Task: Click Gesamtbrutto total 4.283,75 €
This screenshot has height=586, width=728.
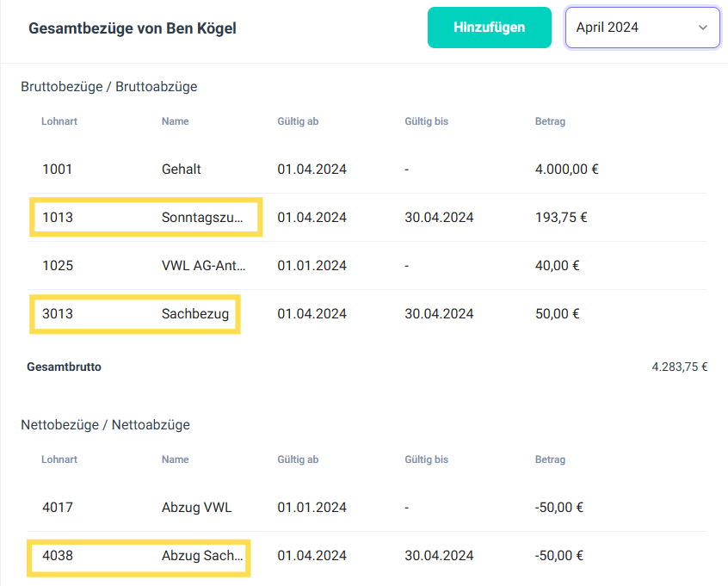Action: click(x=679, y=367)
